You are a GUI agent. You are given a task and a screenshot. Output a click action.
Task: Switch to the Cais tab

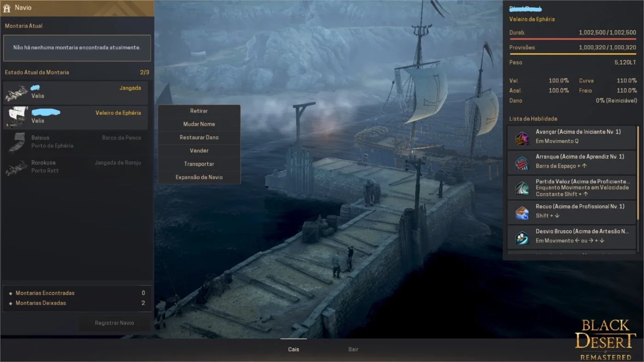tap(293, 349)
